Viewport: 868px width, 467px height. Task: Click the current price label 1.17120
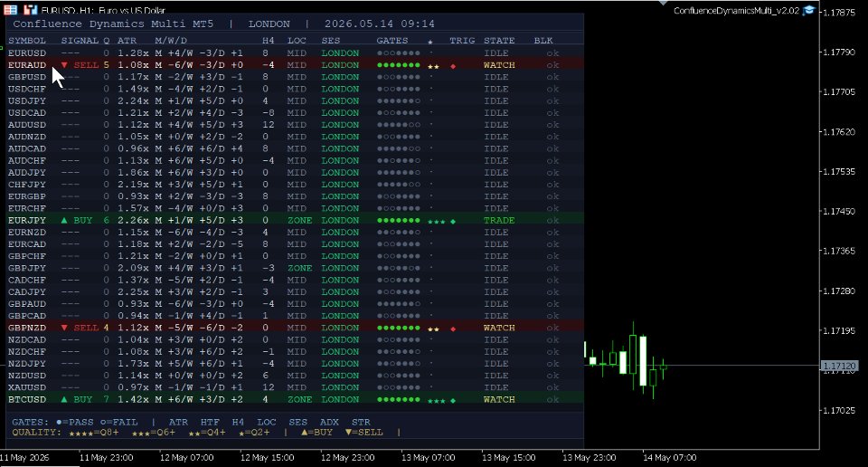point(839,366)
